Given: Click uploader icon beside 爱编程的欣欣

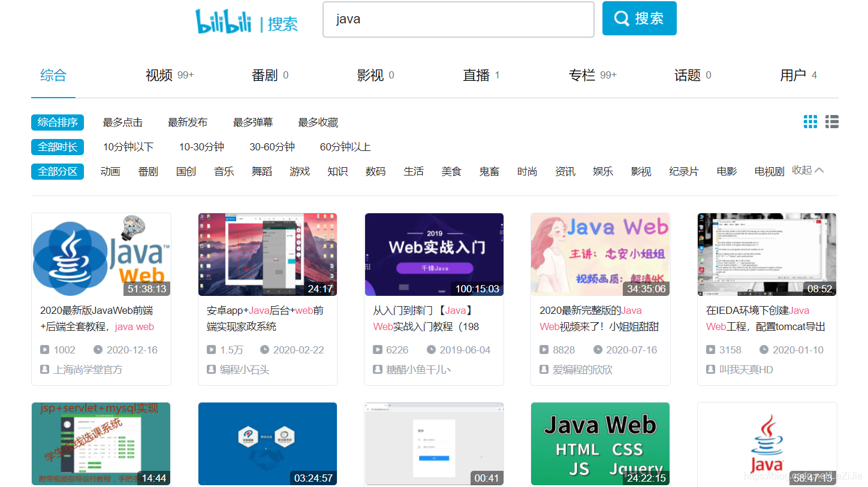Looking at the screenshot, I should pyautogui.click(x=544, y=370).
